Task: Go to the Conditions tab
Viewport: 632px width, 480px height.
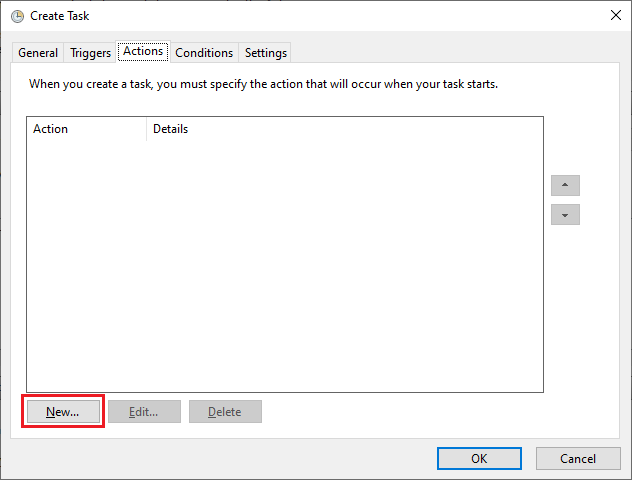Action: pyautogui.click(x=204, y=53)
